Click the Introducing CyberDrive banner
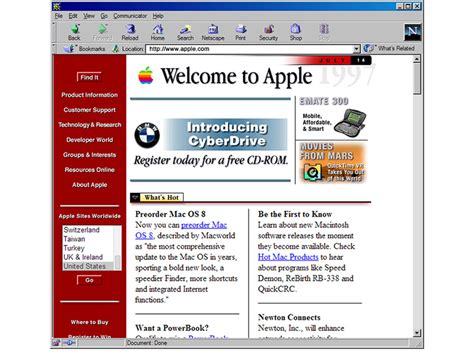Screen dimensions: 474x362 [x=226, y=134]
